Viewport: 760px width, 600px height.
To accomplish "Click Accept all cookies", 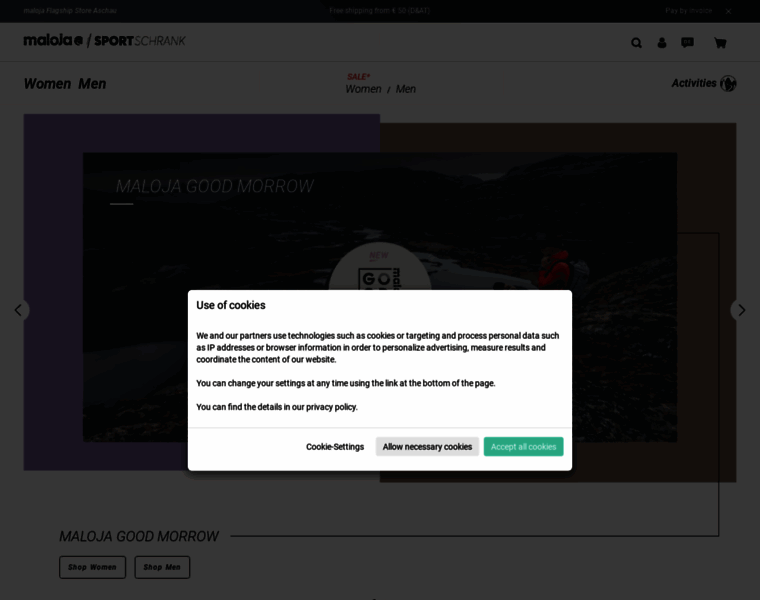I will tap(523, 447).
